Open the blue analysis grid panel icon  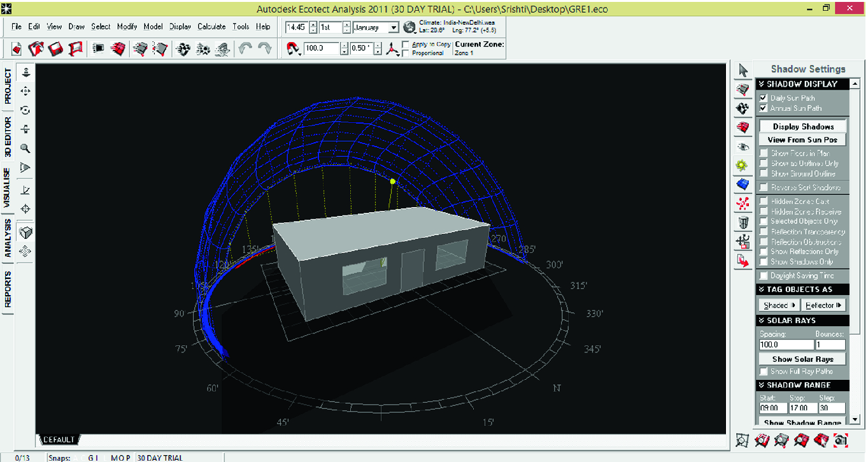pos(743,185)
